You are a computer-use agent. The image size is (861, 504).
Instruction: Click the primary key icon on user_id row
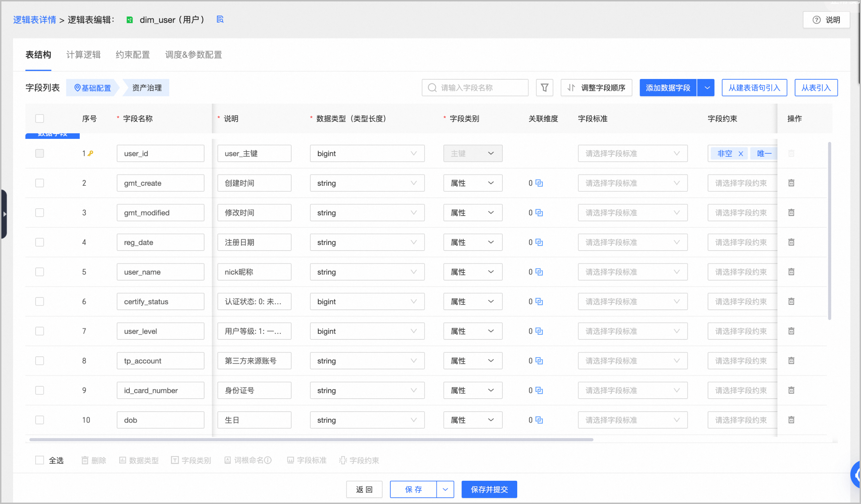click(91, 153)
